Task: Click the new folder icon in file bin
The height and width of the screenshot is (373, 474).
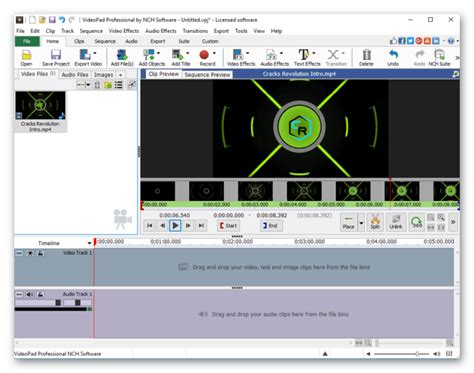Action: coord(108,85)
